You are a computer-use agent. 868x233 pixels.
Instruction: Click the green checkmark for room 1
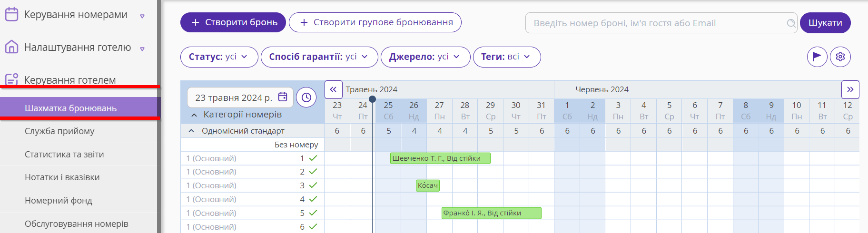point(313,158)
